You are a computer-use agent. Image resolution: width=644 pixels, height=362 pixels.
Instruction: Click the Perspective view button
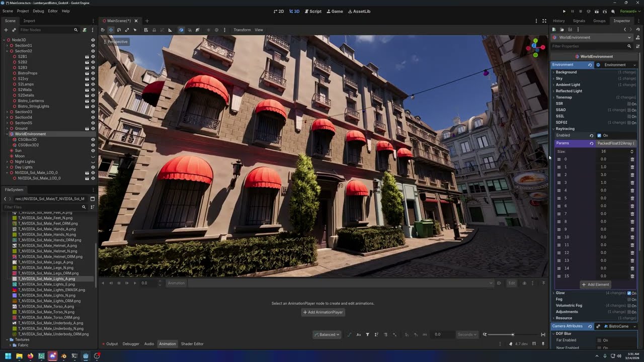pos(116,42)
